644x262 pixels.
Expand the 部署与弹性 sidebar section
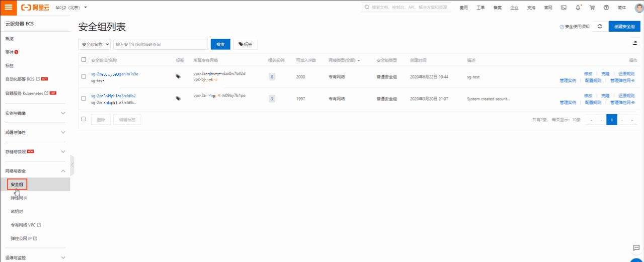click(x=35, y=132)
